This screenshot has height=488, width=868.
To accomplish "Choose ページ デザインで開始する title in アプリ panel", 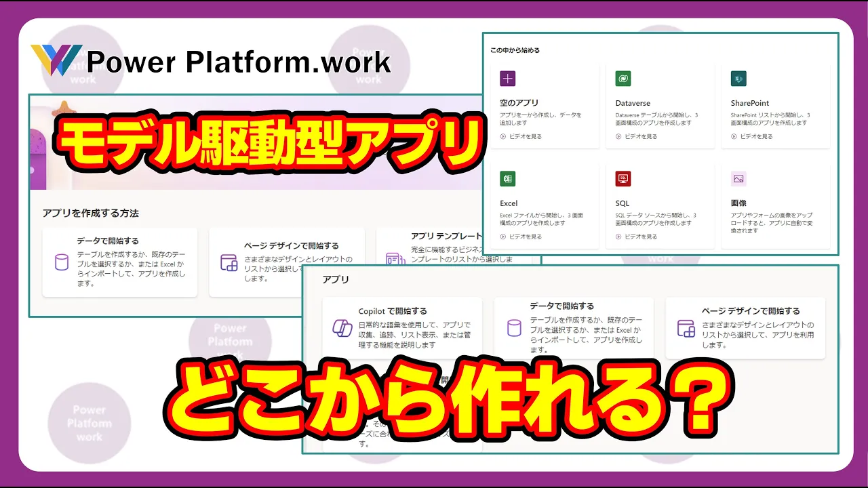I will pyautogui.click(x=750, y=311).
